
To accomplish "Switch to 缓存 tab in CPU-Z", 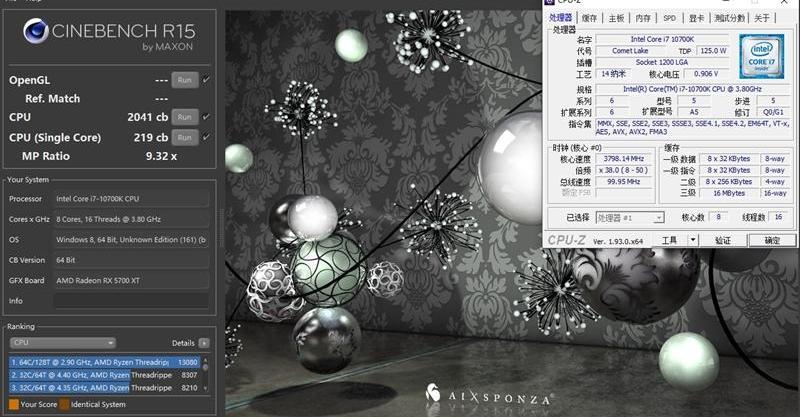I will pyautogui.click(x=589, y=18).
